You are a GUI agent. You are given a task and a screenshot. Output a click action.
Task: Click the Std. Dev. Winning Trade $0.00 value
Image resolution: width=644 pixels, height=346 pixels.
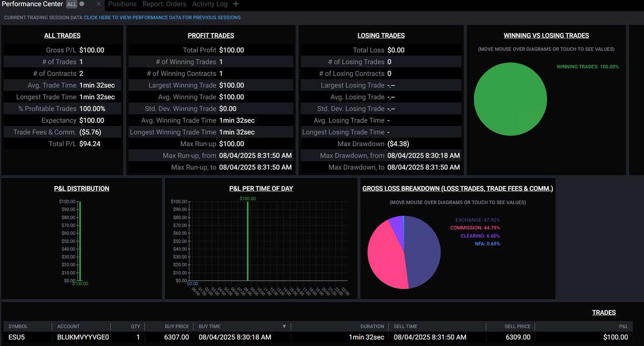228,109
